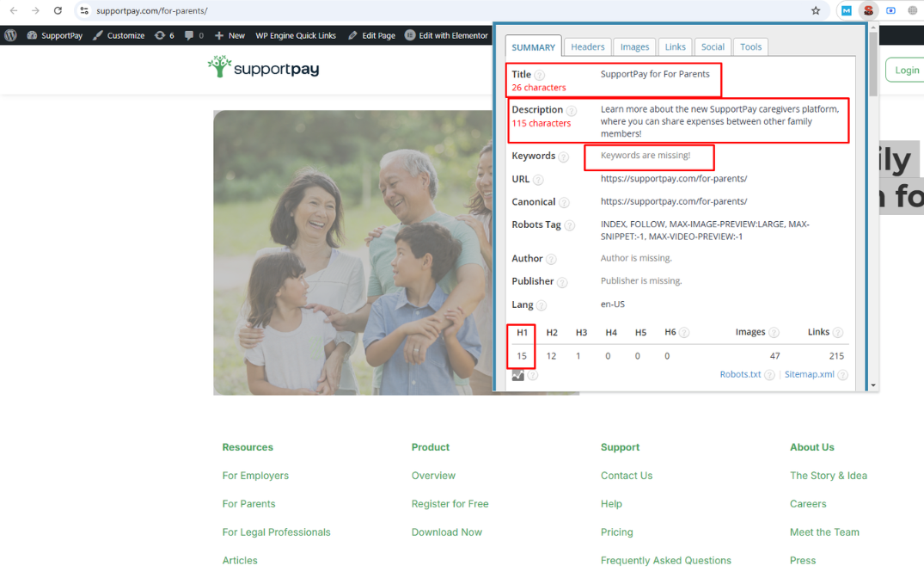Screen dimensions: 924x578
Task: Select the Tools tab
Action: [x=750, y=47]
